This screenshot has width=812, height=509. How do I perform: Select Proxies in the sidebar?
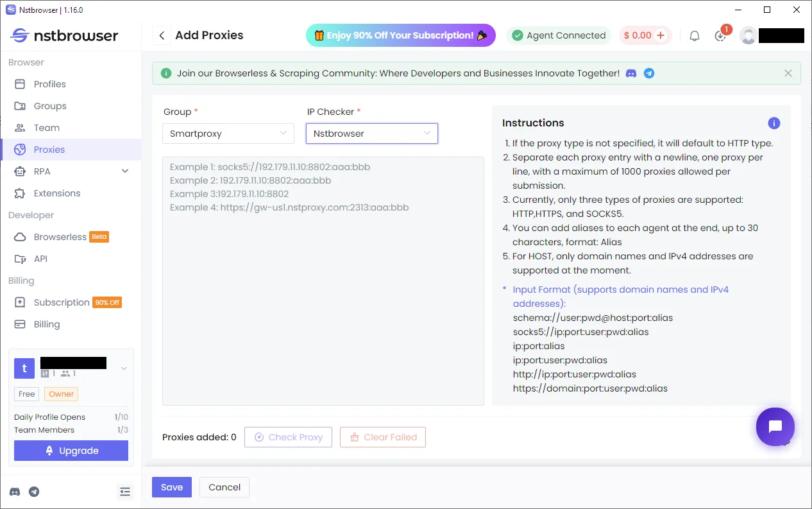tap(71, 150)
